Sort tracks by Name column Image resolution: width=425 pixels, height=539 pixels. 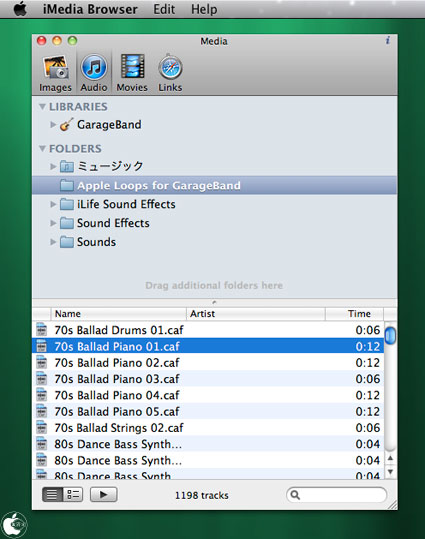point(119,314)
